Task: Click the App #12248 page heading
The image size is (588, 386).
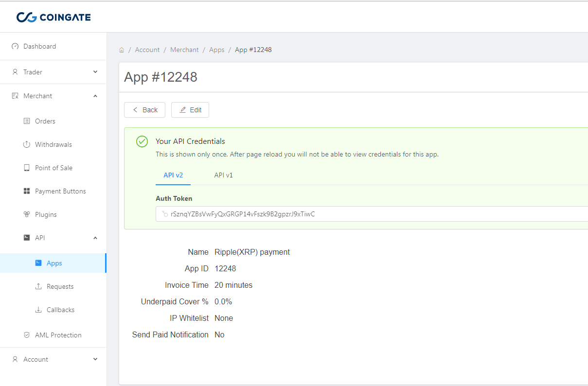Action: (x=160, y=77)
